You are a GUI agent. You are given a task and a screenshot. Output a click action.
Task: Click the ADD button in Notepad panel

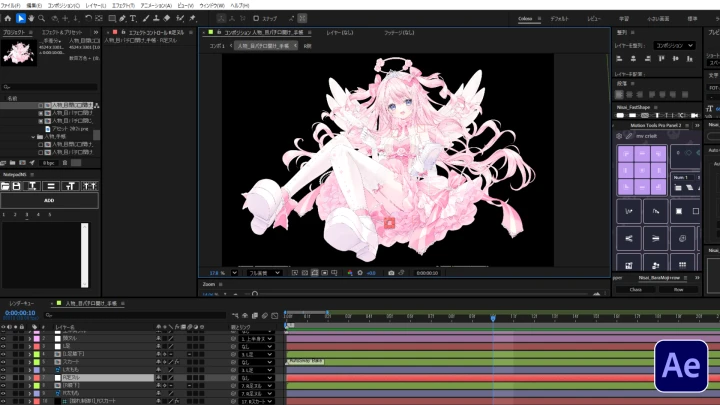tap(49, 200)
